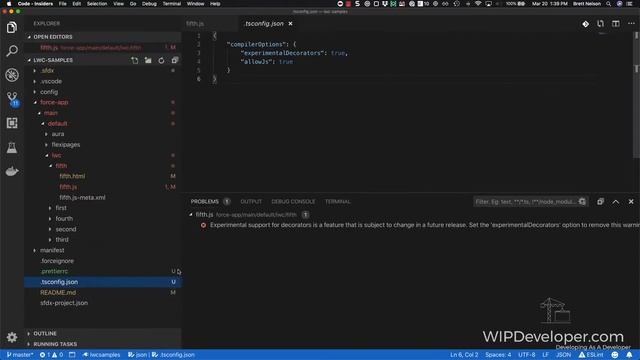Switch to the fifth.js editor tab

(195, 24)
